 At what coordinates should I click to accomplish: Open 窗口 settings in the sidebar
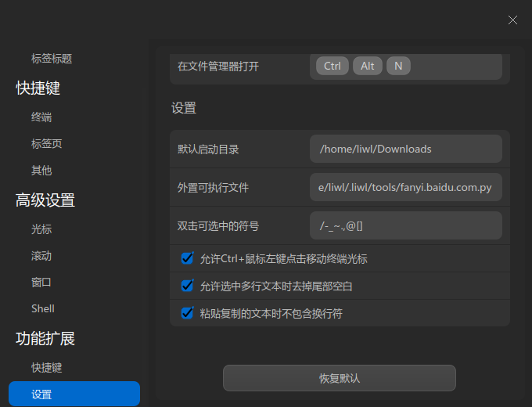click(x=41, y=283)
